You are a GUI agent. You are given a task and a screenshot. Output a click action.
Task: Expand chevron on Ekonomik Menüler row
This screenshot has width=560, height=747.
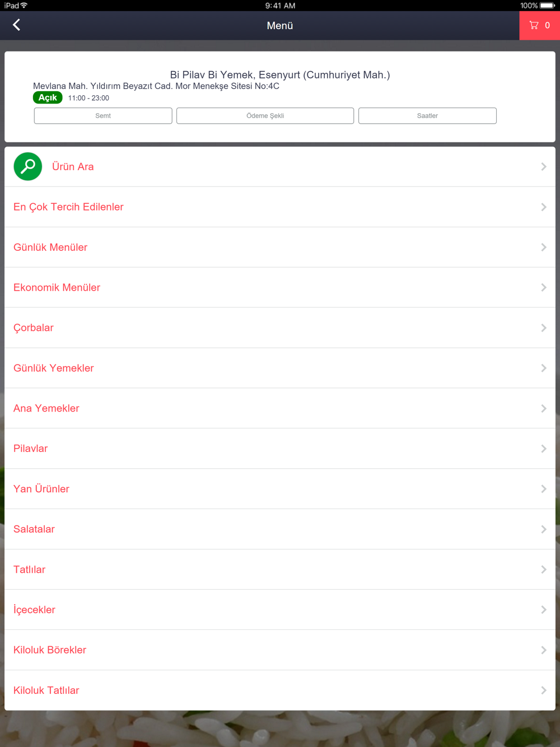(543, 288)
